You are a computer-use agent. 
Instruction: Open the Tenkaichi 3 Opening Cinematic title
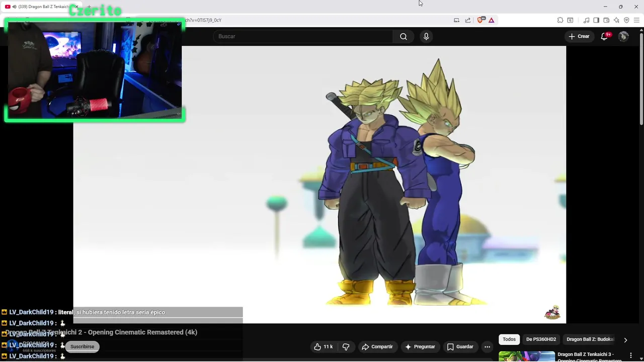coord(590,357)
